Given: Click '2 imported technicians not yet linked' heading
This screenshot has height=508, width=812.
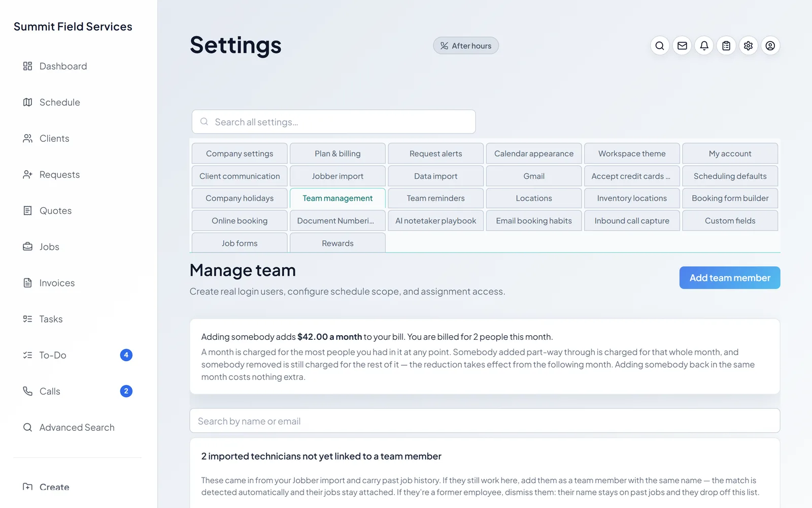Looking at the screenshot, I should point(321,456).
